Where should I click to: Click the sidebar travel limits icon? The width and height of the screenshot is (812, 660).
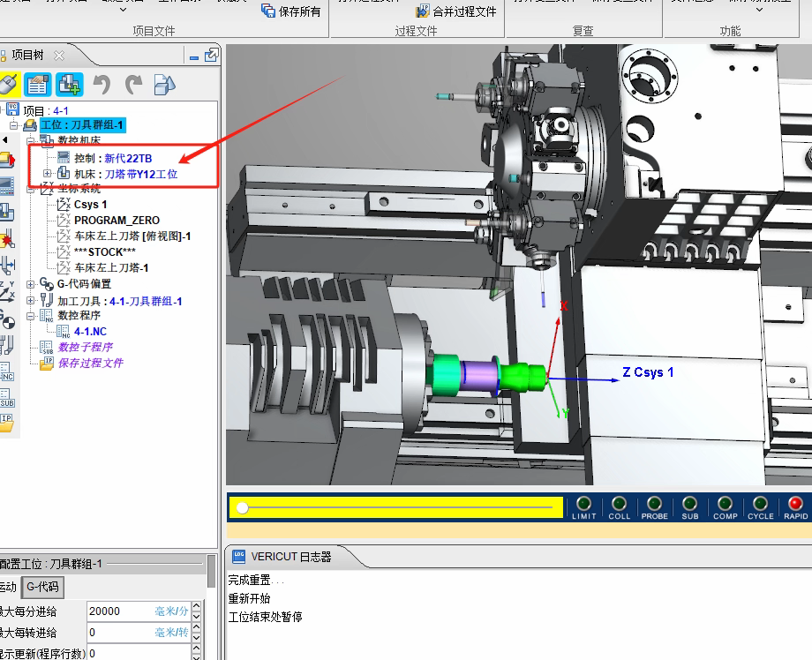tap(7, 265)
